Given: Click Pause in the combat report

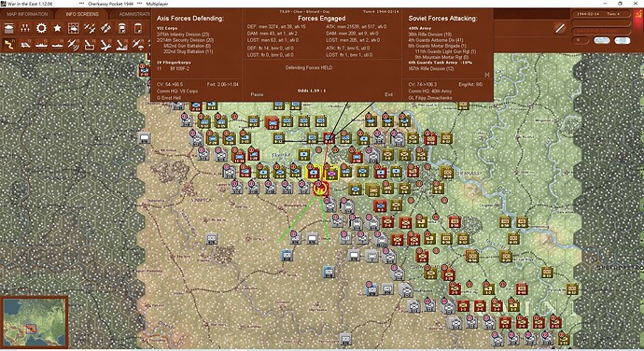Looking at the screenshot, I should point(257,94).
